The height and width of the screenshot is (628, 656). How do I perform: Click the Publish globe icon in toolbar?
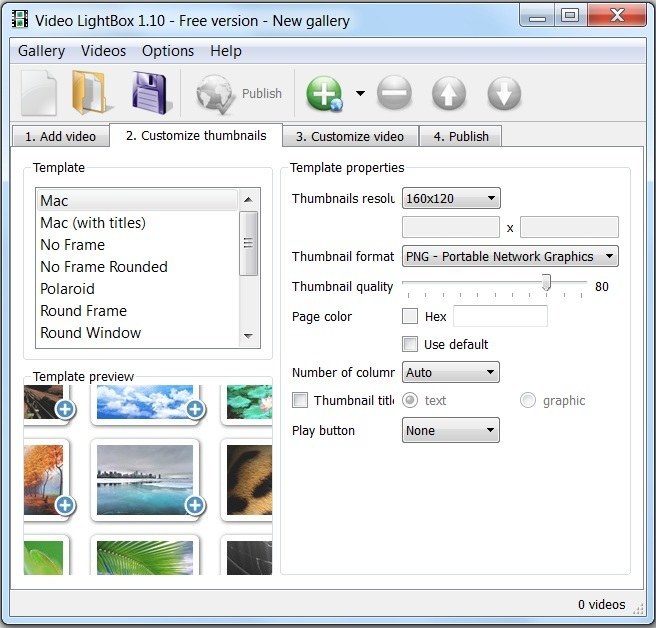coord(215,94)
